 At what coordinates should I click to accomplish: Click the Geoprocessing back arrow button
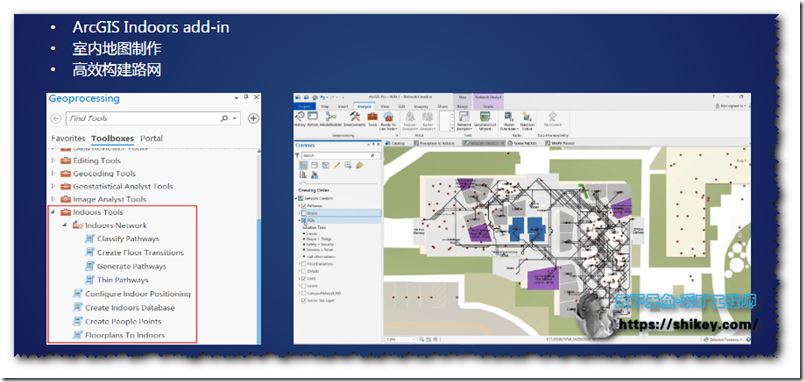point(56,118)
